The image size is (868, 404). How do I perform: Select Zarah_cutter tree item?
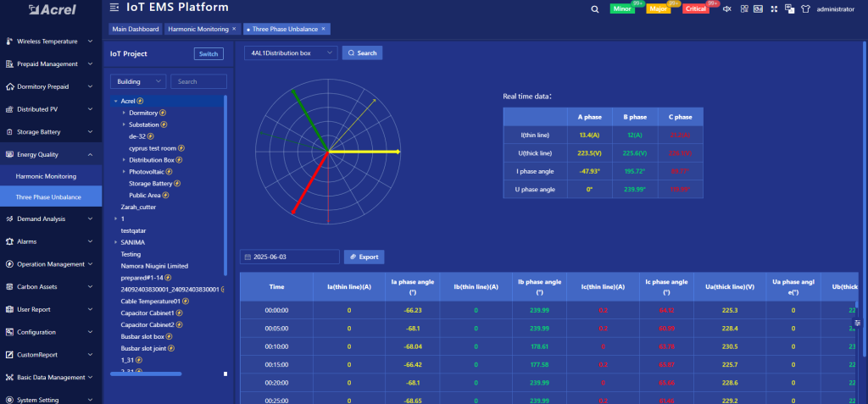tap(138, 207)
